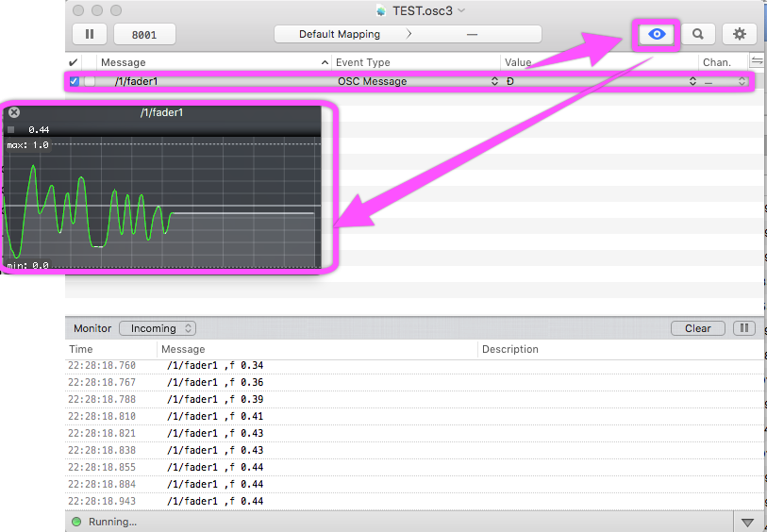Open the Incoming monitor direction dropdown
Image resolution: width=767 pixels, height=532 pixels.
click(x=157, y=328)
